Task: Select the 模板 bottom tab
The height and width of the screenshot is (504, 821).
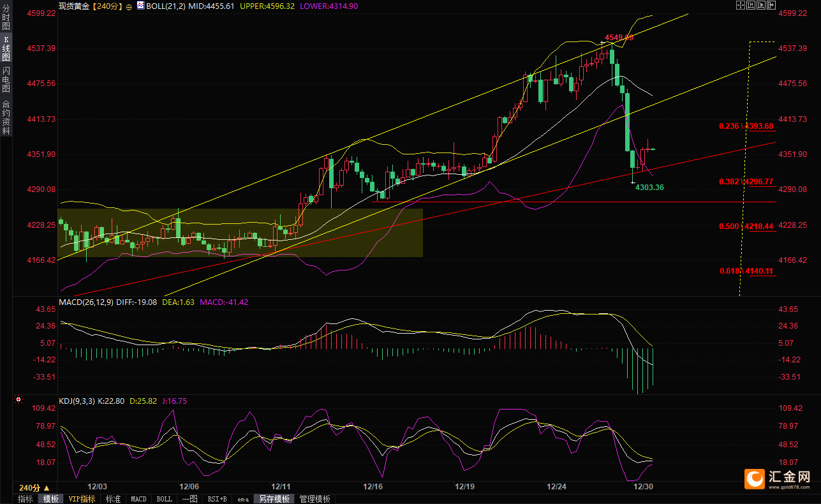Action: [51, 499]
